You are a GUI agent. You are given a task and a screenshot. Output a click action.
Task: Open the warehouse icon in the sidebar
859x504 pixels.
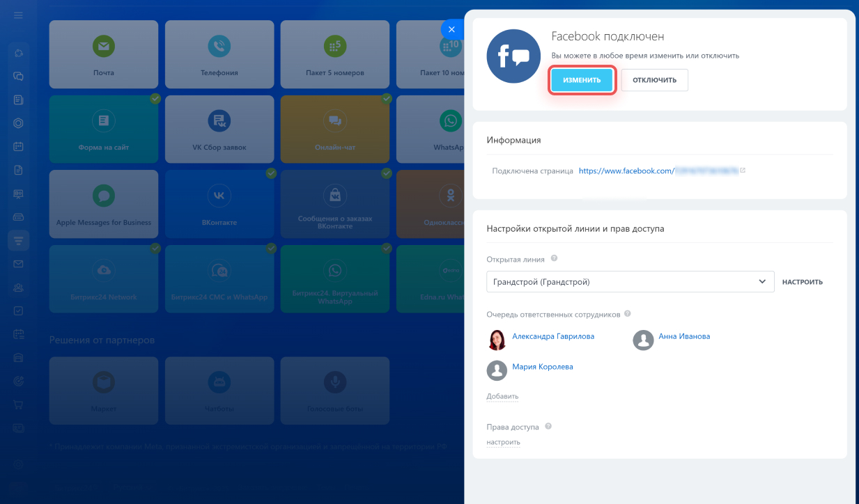coord(18,357)
